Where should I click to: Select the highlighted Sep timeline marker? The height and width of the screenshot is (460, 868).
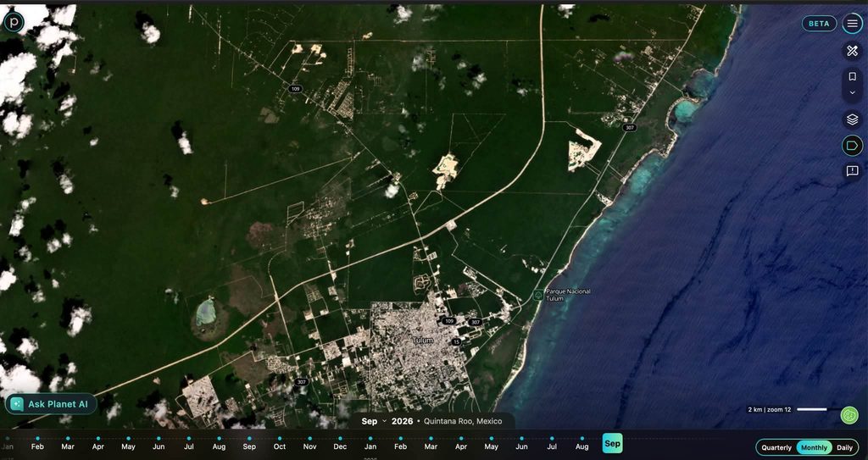click(x=612, y=443)
